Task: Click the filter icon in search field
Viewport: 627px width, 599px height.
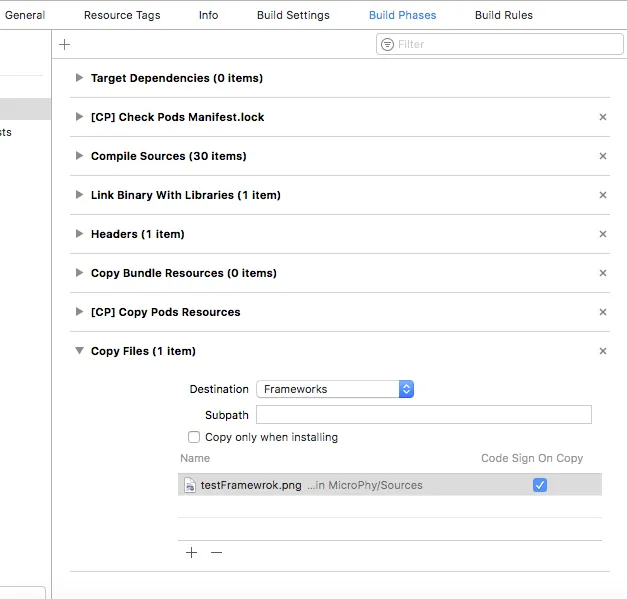Action: point(387,44)
